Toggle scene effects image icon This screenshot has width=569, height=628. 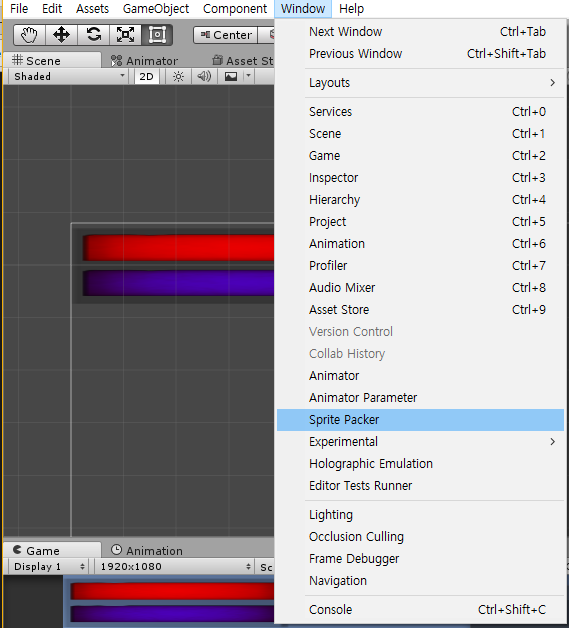(x=231, y=76)
